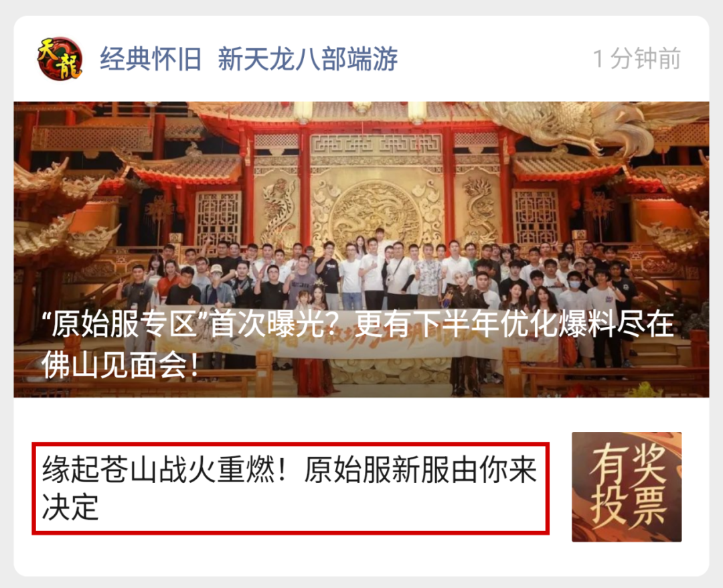Viewport: 723px width, 588px height.
Task: Click the word 决定 in second article title
Action: point(70,507)
